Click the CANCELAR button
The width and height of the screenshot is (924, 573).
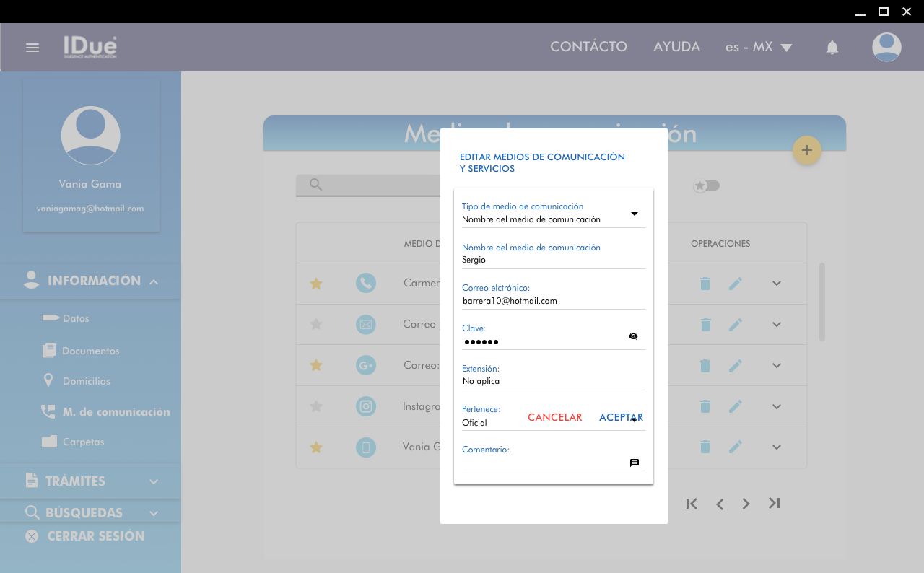pos(554,418)
